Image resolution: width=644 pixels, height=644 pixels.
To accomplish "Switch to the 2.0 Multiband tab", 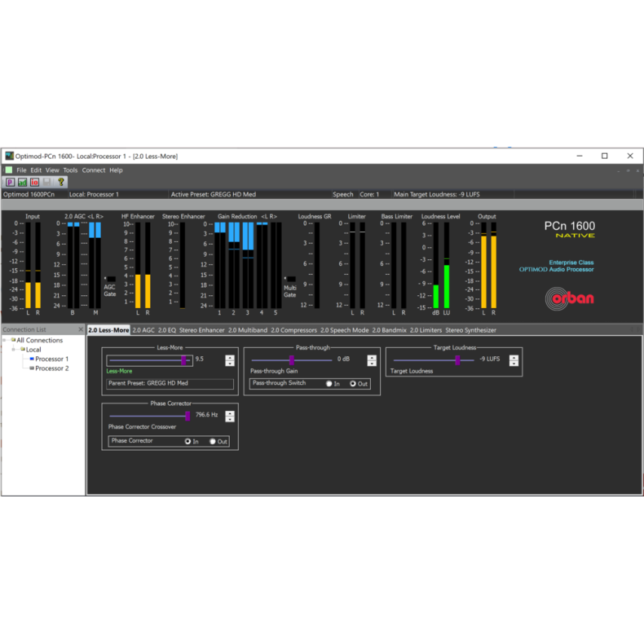I will [248, 330].
